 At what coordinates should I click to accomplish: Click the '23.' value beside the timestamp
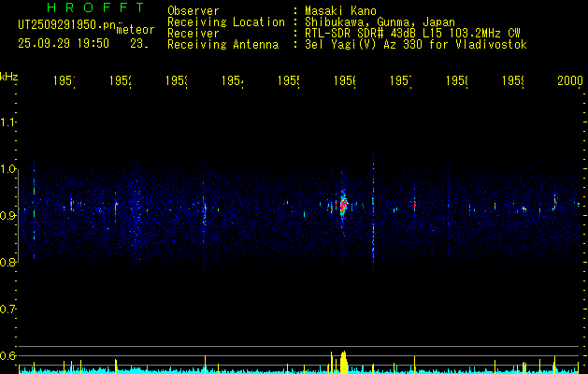[138, 44]
